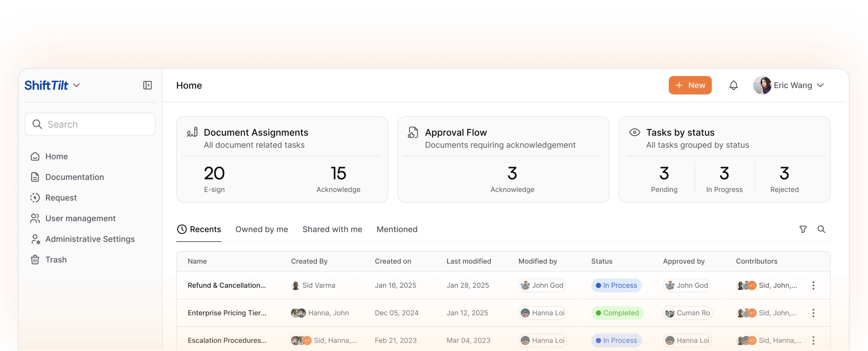
Task: Click the orange New button
Action: click(690, 85)
